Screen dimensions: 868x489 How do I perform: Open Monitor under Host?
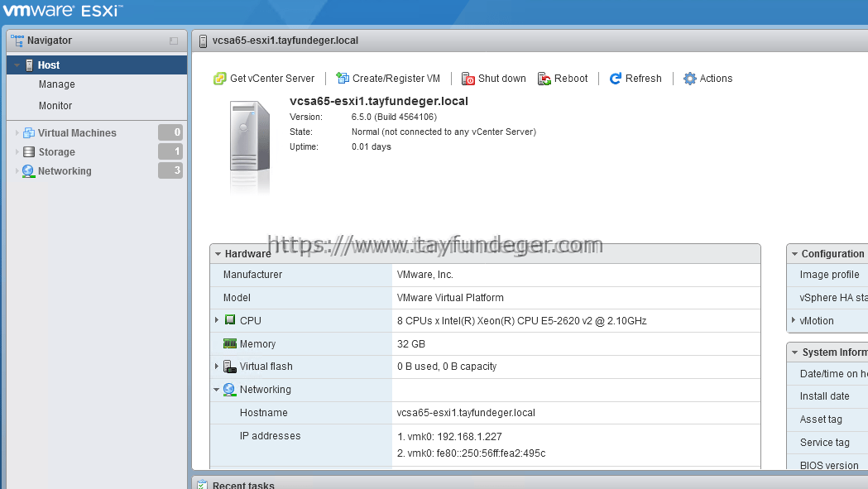point(55,106)
